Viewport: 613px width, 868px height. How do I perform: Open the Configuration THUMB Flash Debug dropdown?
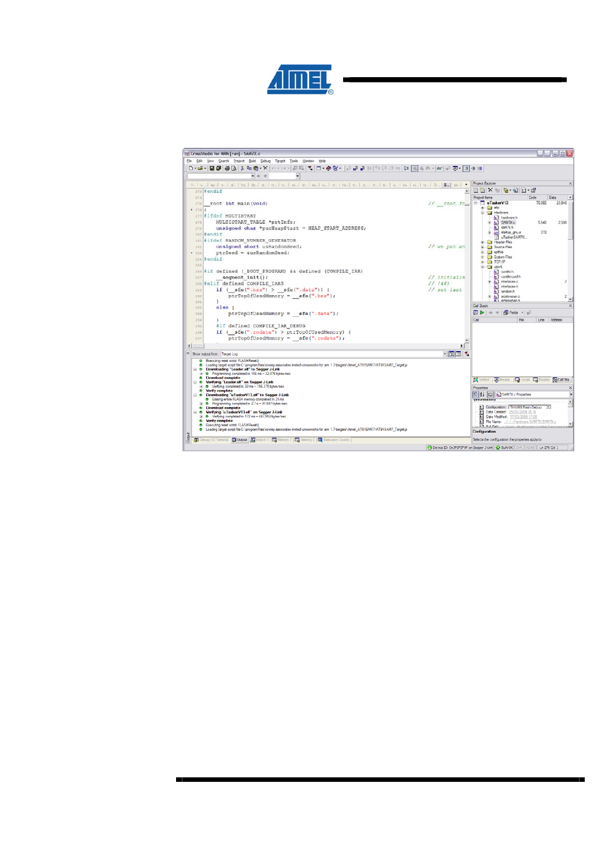[x=548, y=407]
